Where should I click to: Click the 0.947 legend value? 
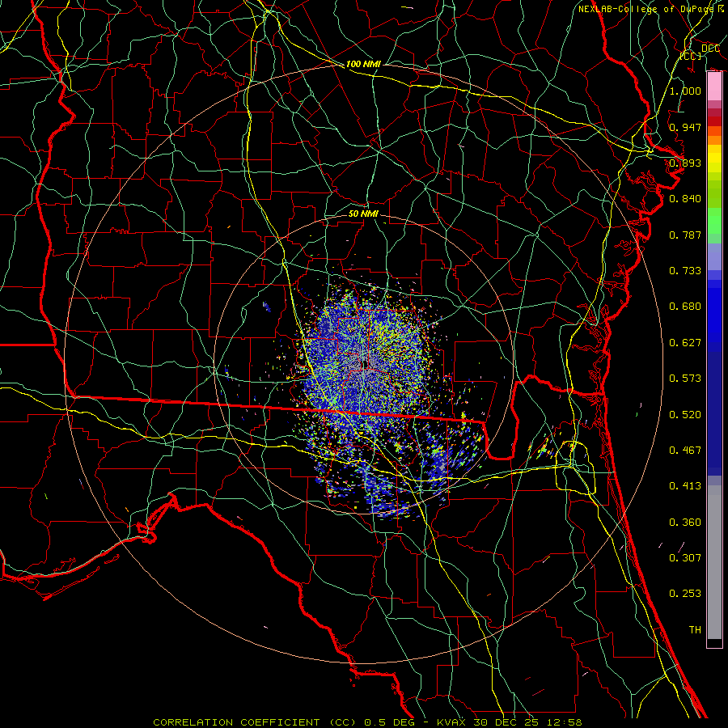(685, 127)
